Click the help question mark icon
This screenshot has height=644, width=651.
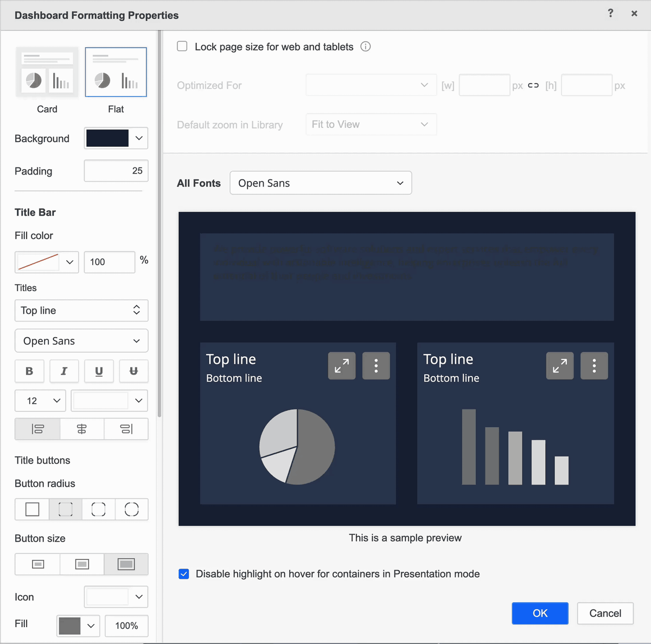coord(610,14)
